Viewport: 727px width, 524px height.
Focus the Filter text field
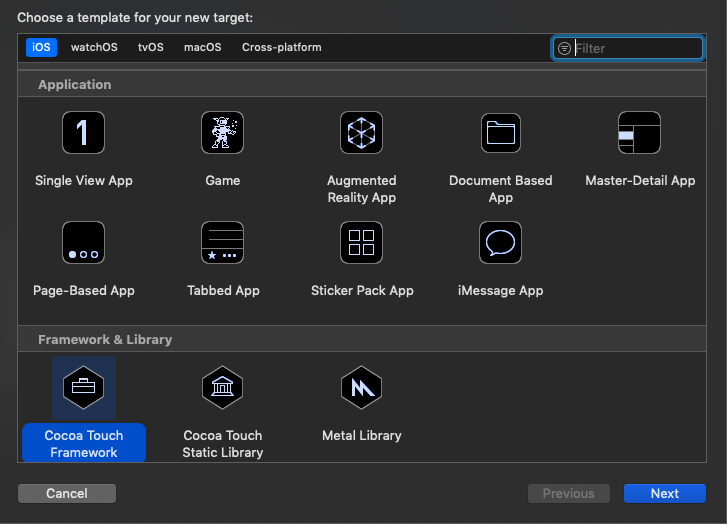628,48
